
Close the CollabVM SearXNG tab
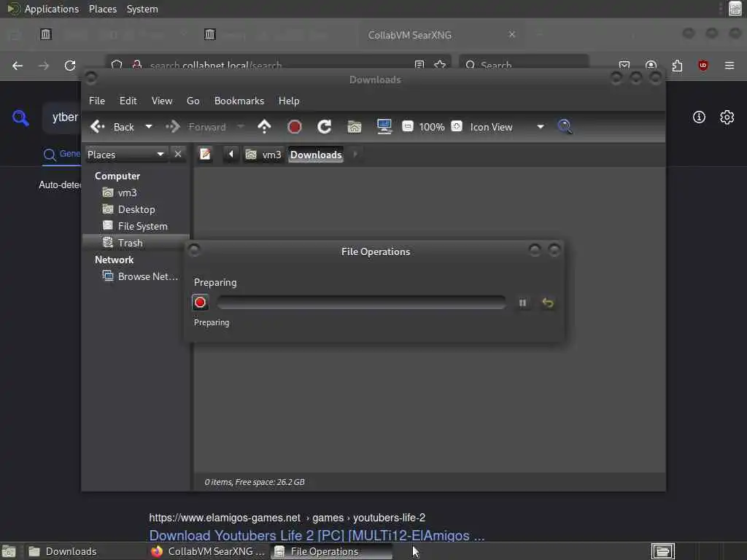point(512,35)
